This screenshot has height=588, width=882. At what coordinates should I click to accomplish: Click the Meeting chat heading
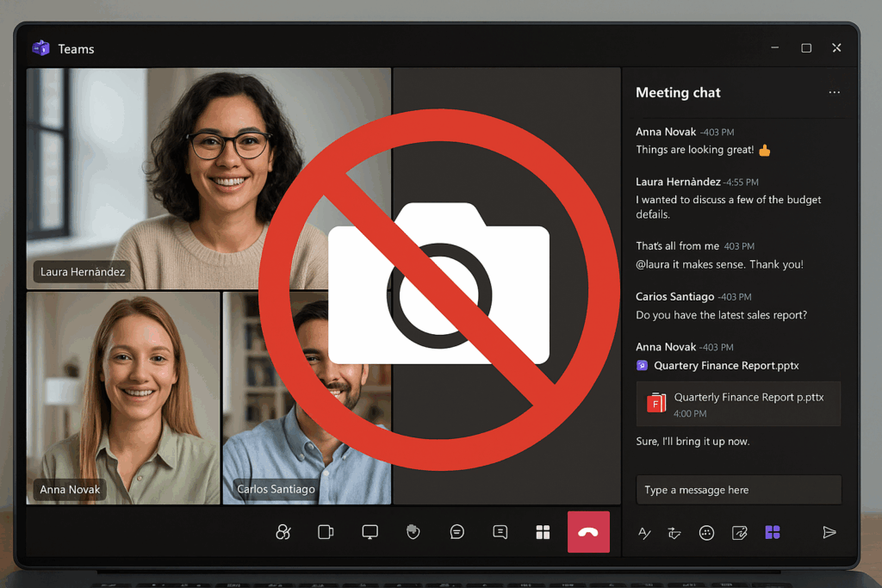click(678, 93)
